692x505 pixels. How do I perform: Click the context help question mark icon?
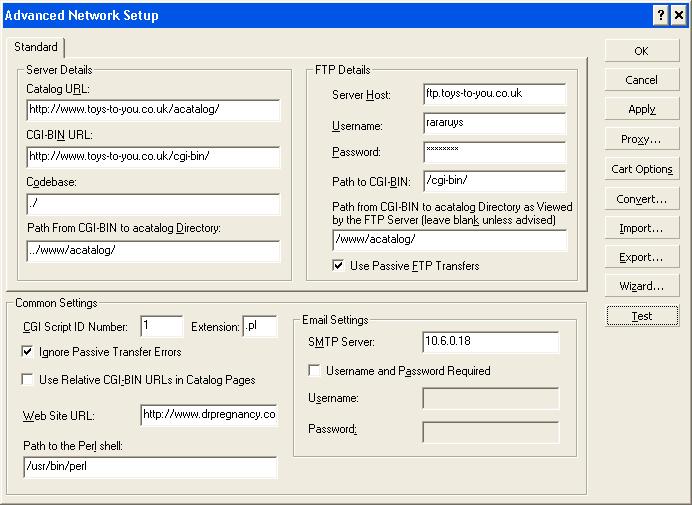point(661,15)
